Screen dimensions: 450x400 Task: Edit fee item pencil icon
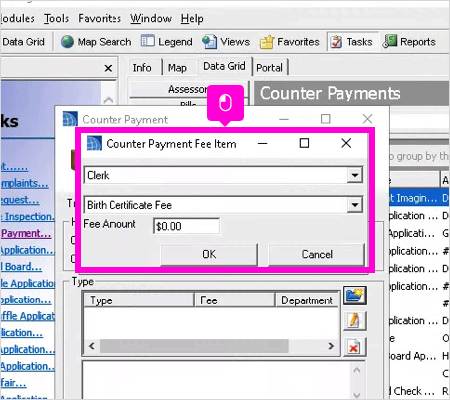354,321
